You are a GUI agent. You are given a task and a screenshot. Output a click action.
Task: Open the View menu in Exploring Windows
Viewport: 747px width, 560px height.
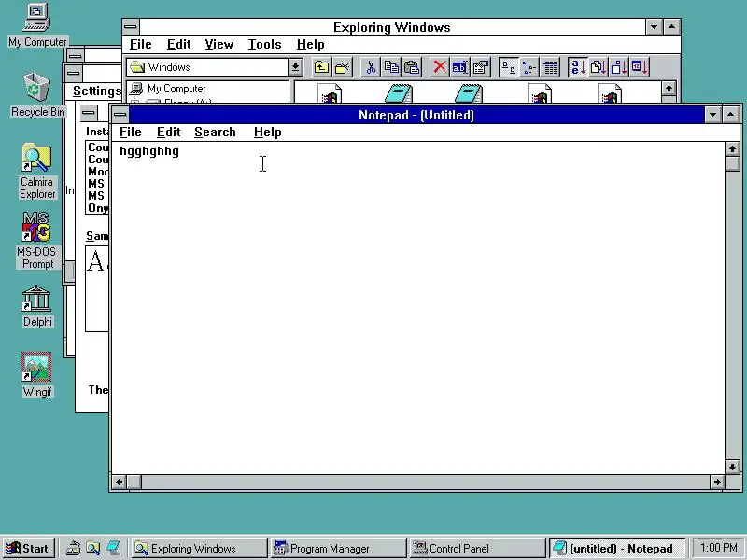[x=219, y=44]
